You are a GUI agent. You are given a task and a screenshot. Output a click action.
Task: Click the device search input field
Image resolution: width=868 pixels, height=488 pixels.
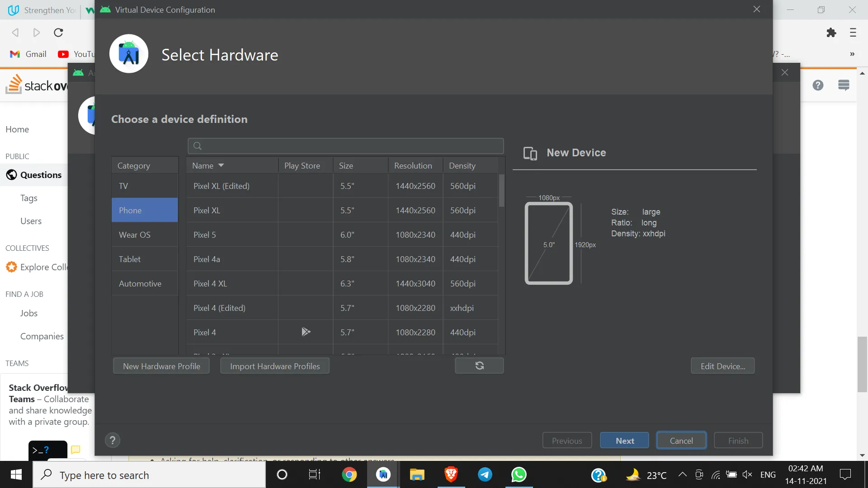pos(345,146)
